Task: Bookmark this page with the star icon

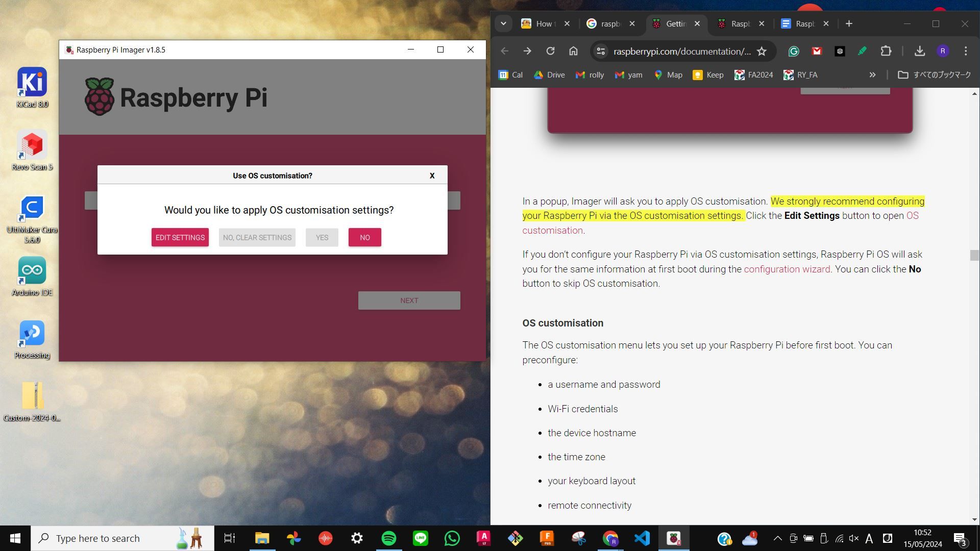Action: click(x=762, y=51)
